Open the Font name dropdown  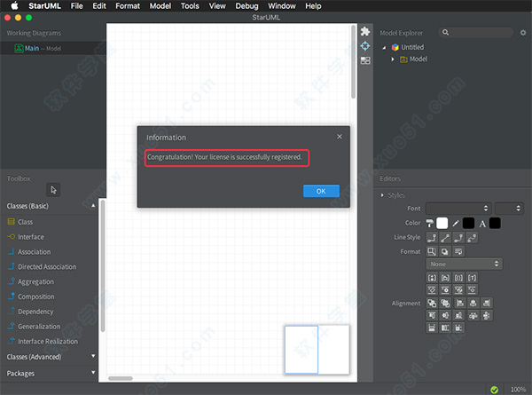(x=458, y=208)
